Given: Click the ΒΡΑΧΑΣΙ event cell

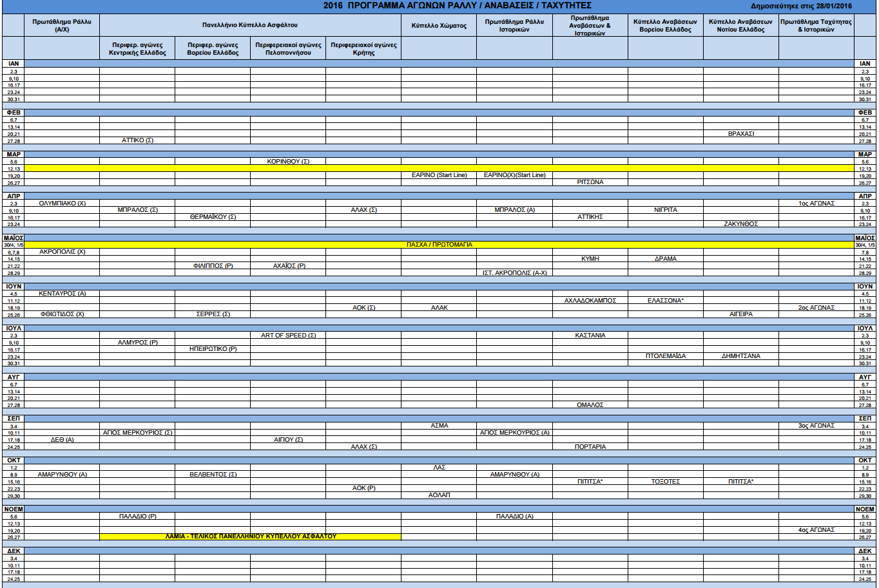Looking at the screenshot, I should click(x=740, y=134).
